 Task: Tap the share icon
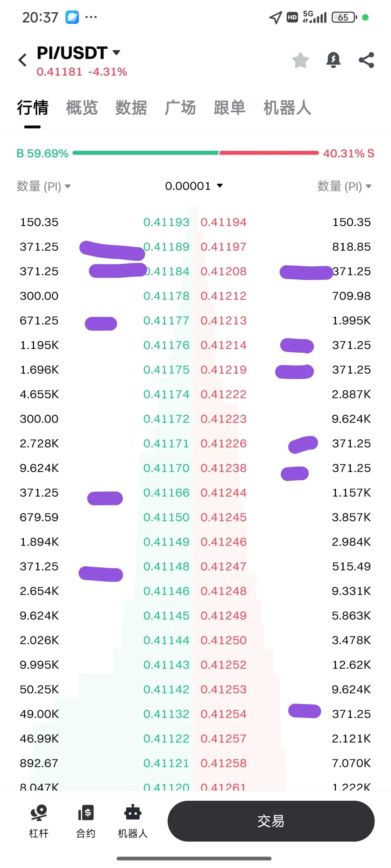[x=366, y=60]
